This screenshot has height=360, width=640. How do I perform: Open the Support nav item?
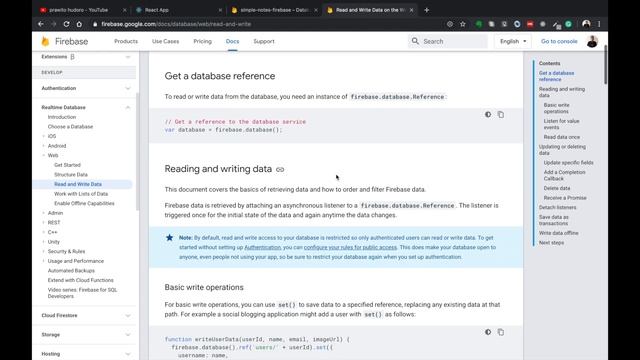pyautogui.click(x=264, y=41)
